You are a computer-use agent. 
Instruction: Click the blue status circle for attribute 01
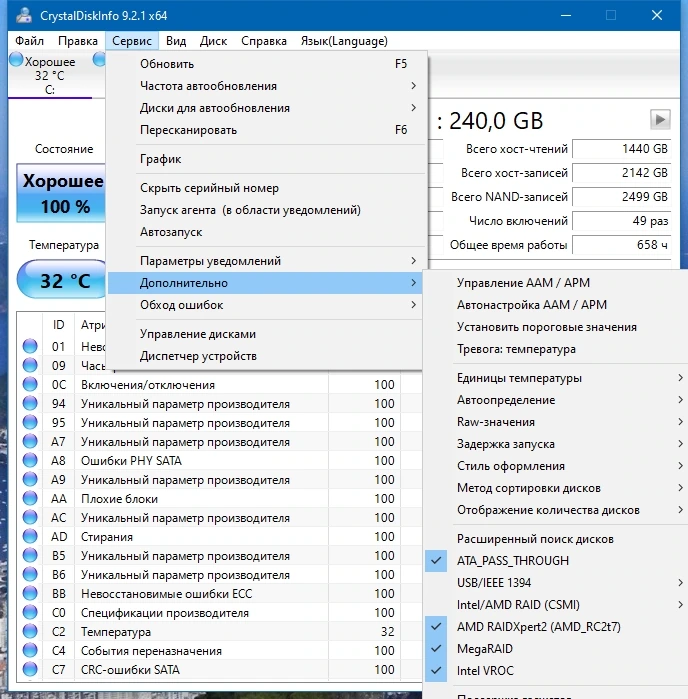point(30,346)
